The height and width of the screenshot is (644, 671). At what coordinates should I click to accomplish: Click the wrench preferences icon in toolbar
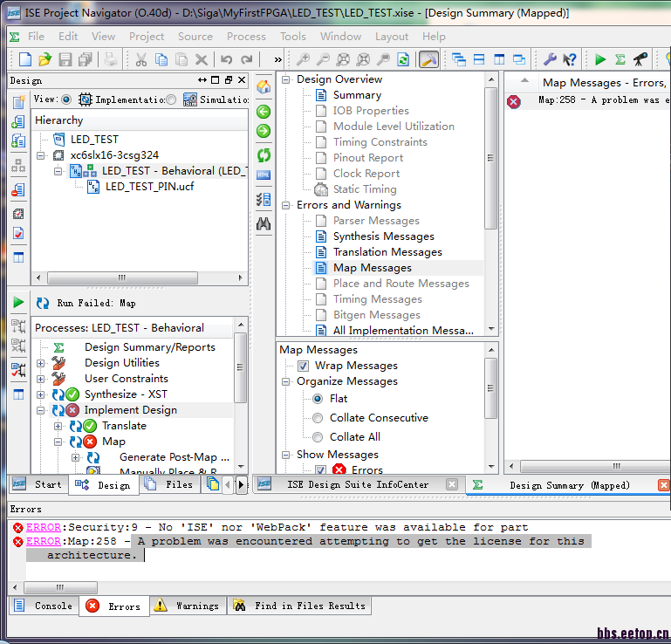[x=550, y=59]
